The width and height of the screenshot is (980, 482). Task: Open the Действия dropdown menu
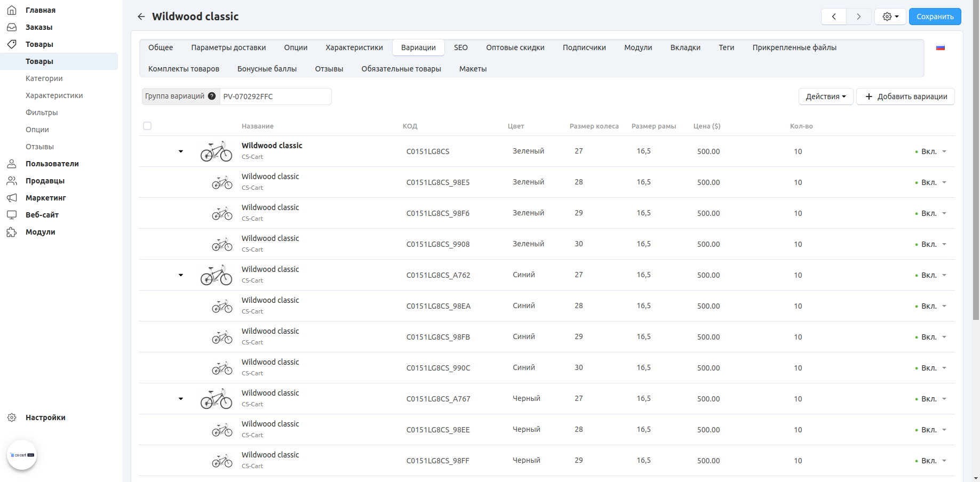(x=825, y=97)
